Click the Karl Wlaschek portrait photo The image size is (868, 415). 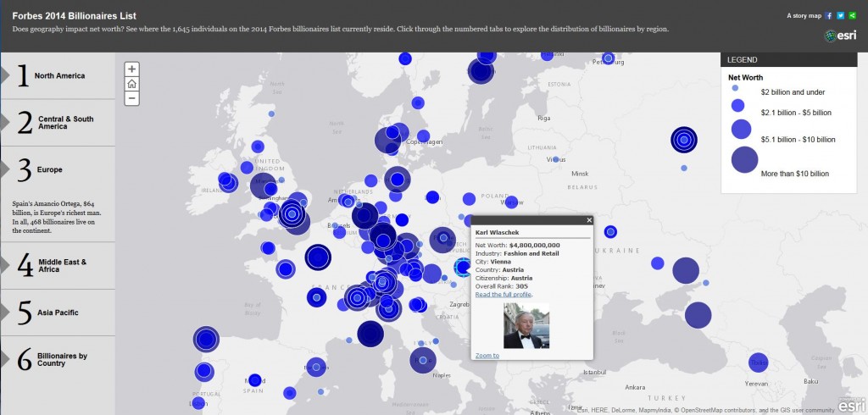coord(526,325)
